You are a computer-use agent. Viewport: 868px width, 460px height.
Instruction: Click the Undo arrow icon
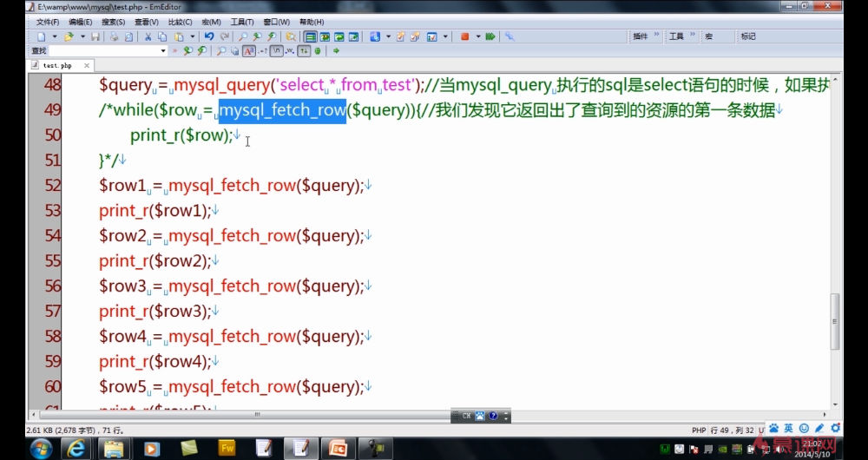(x=209, y=36)
